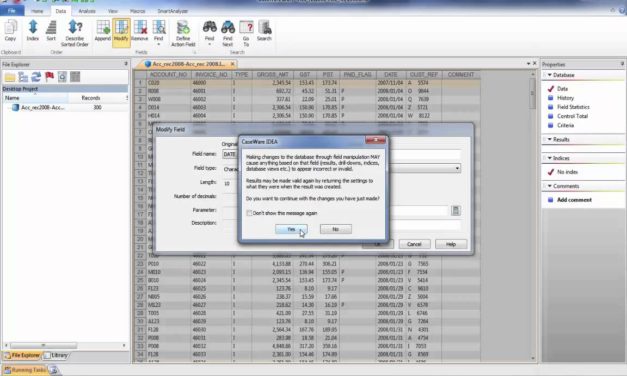The width and height of the screenshot is (627, 376).
Task: Click the red flag icon in File Explorer
Action: coord(49,77)
